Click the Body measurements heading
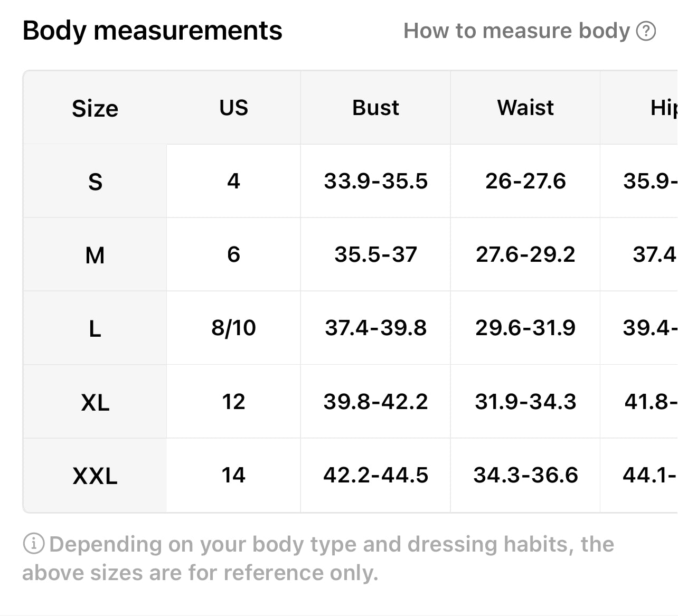Viewport: 678px width, 616px height. pos(152,31)
